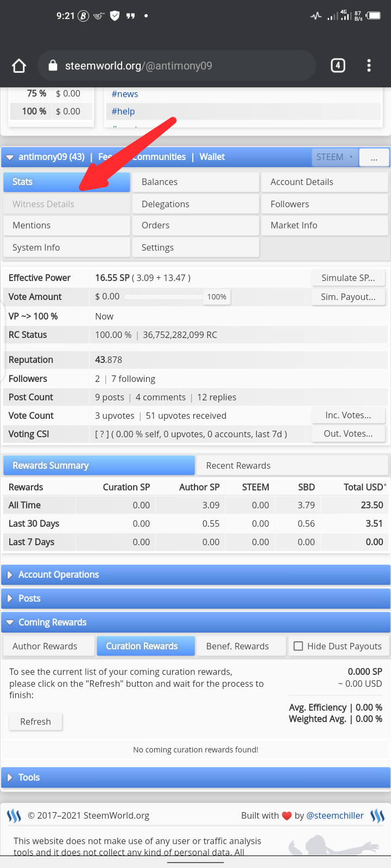Open the @steemchiller profile link
The width and height of the screenshot is (391, 868).
coord(335,815)
